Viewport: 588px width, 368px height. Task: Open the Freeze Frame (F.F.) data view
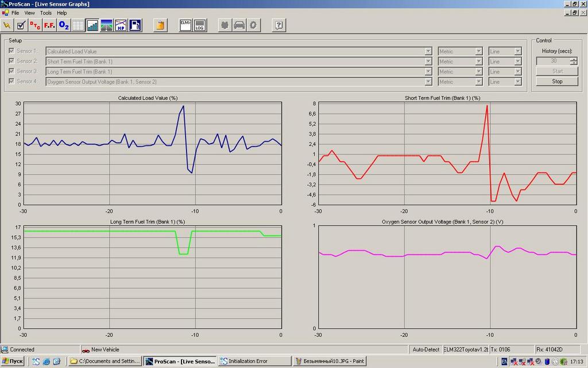point(49,25)
